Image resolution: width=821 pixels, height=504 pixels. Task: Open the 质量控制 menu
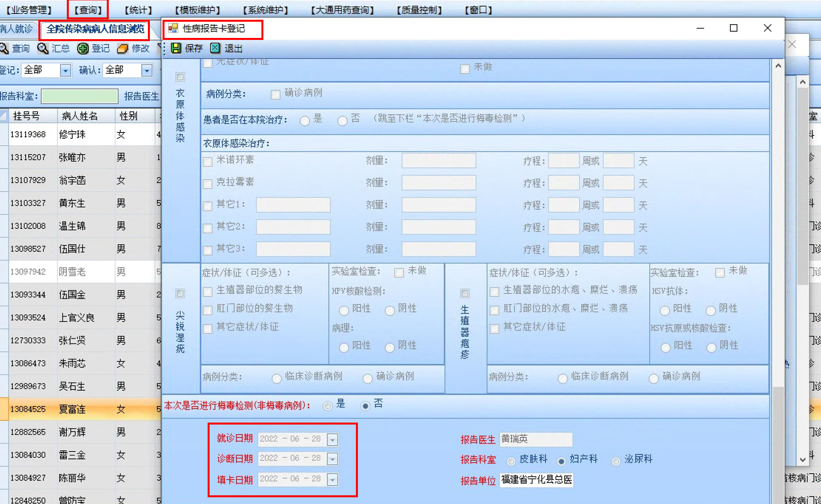click(419, 10)
